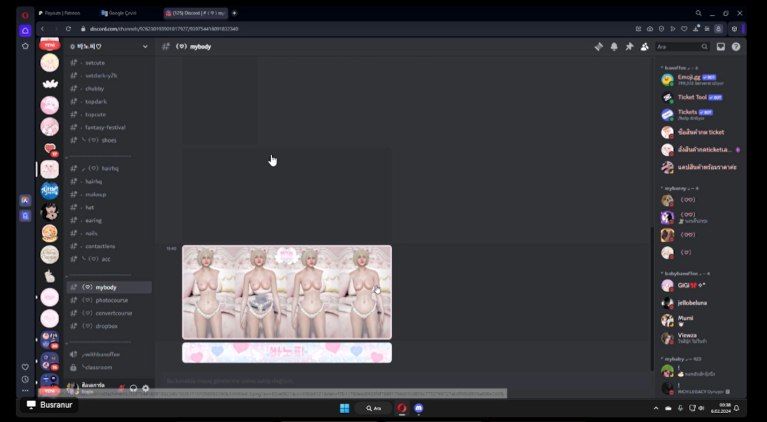
Task: Toggle headphone deafen in user panel
Action: [134, 388]
